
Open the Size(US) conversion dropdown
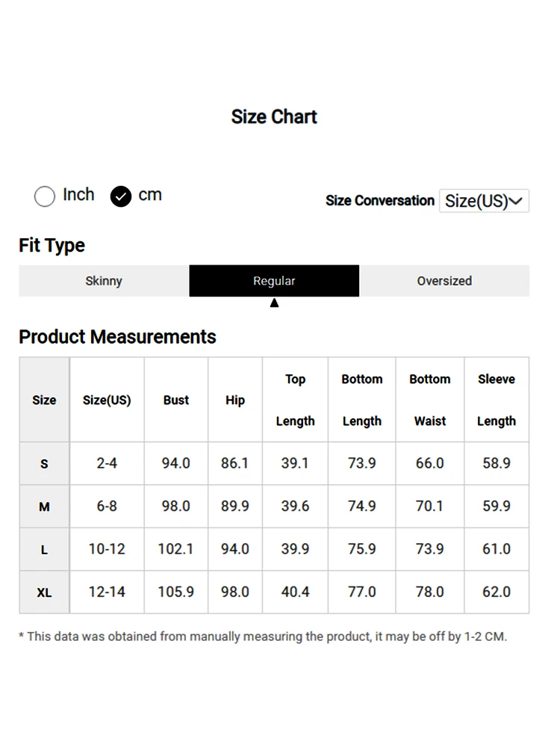pyautogui.click(x=483, y=201)
